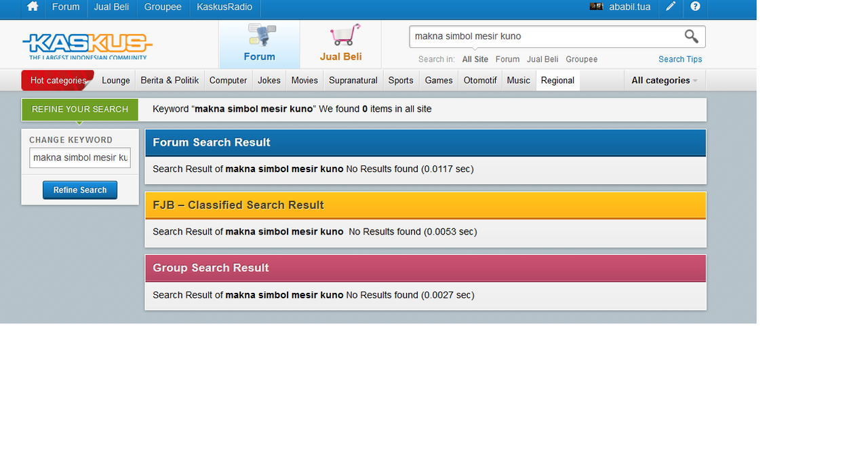Click the magnifying glass search icon
This screenshot has height=463, width=868.
pos(691,37)
